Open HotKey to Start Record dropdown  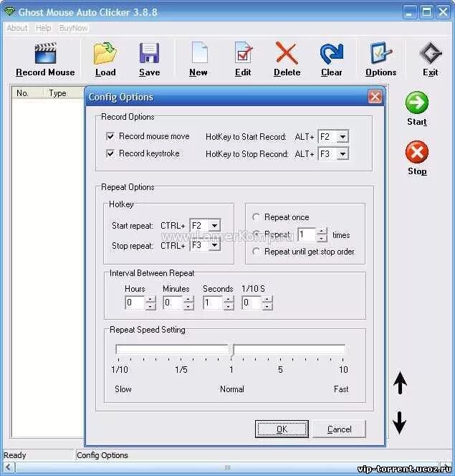343,137
